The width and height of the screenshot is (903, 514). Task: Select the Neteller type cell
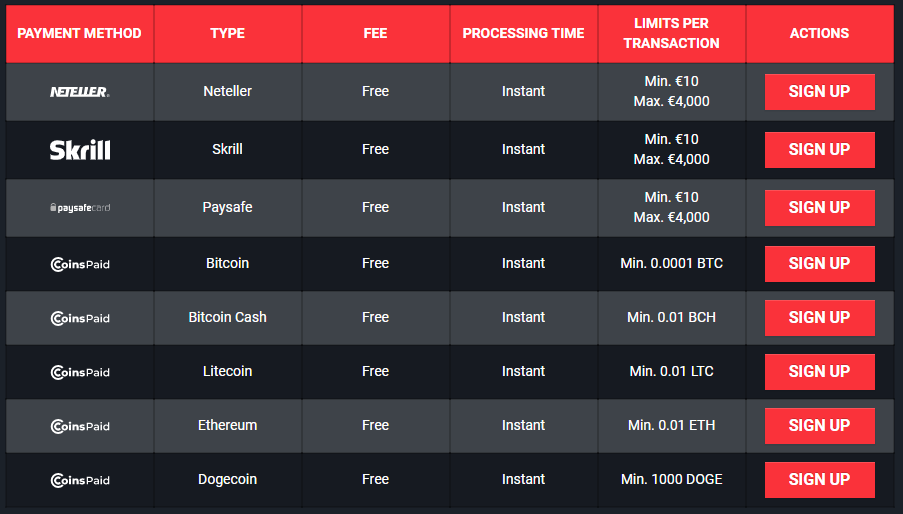(227, 92)
